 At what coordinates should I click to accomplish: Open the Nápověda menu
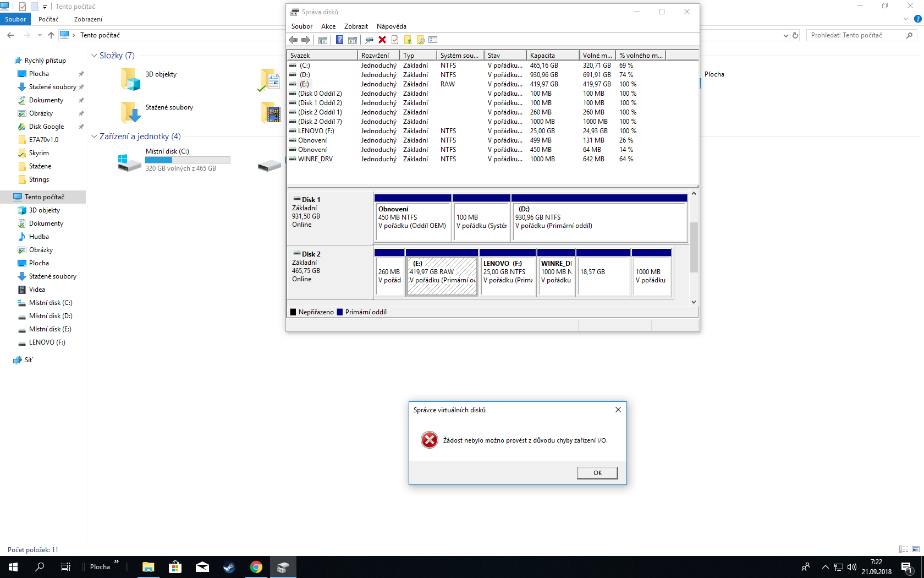pos(392,26)
